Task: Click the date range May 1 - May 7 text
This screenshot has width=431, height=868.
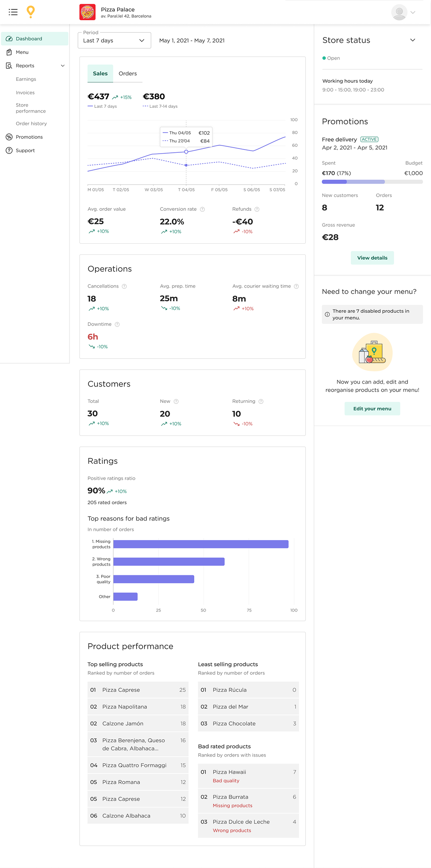Action: [x=192, y=40]
